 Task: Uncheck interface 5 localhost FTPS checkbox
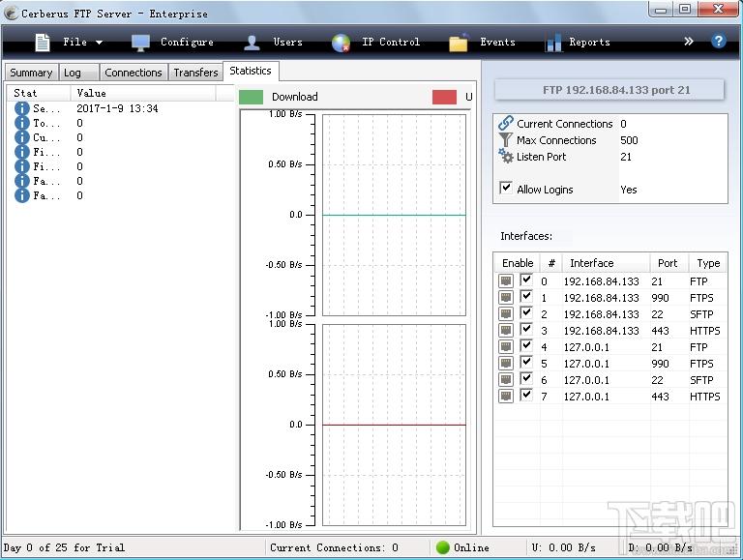pyautogui.click(x=526, y=363)
